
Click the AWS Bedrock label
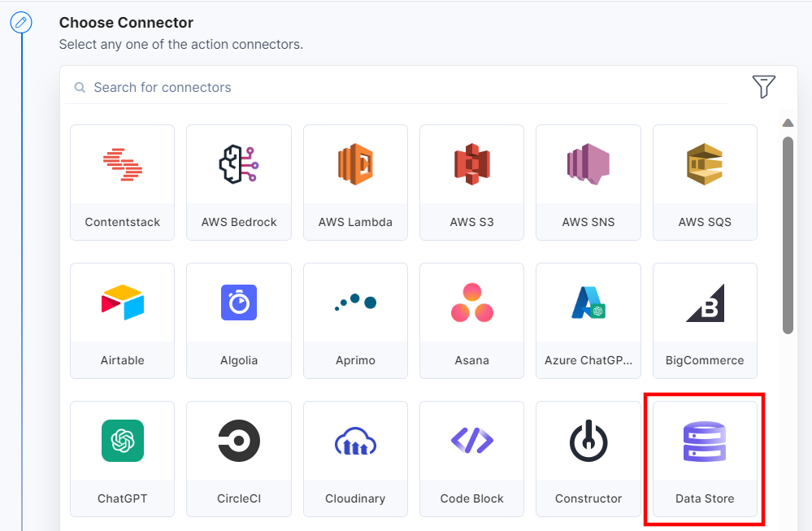coord(239,222)
